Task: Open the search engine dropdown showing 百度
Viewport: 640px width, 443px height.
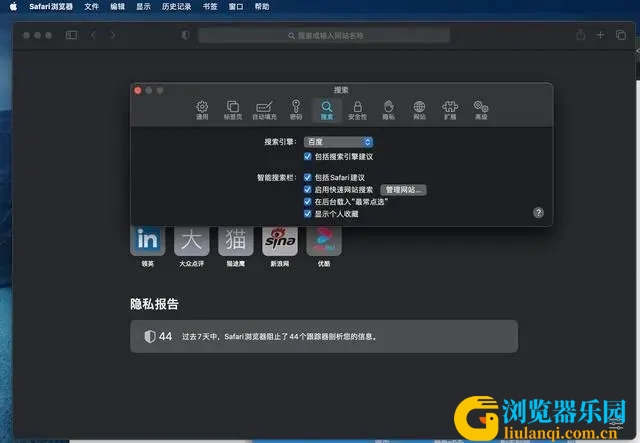Action: 338,142
